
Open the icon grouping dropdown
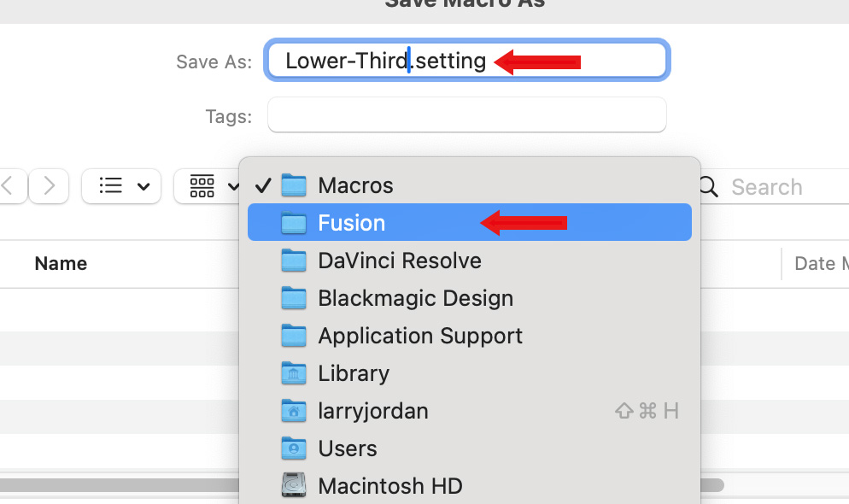click(209, 185)
